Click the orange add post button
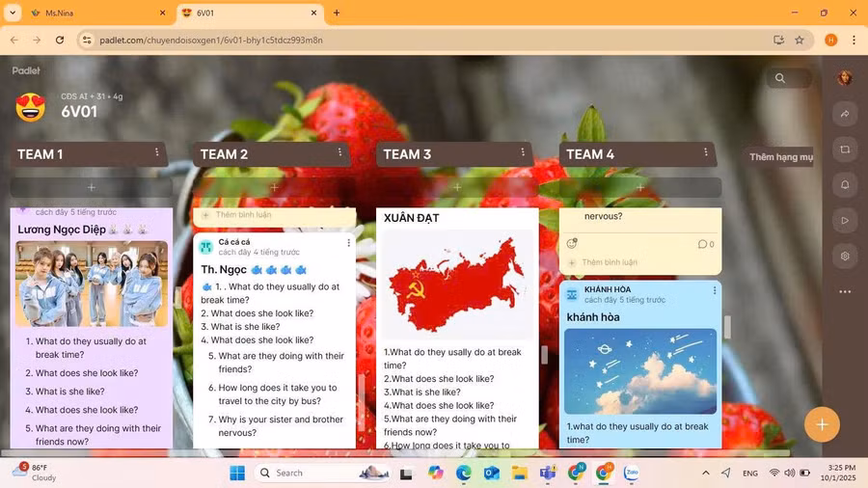 tap(822, 424)
